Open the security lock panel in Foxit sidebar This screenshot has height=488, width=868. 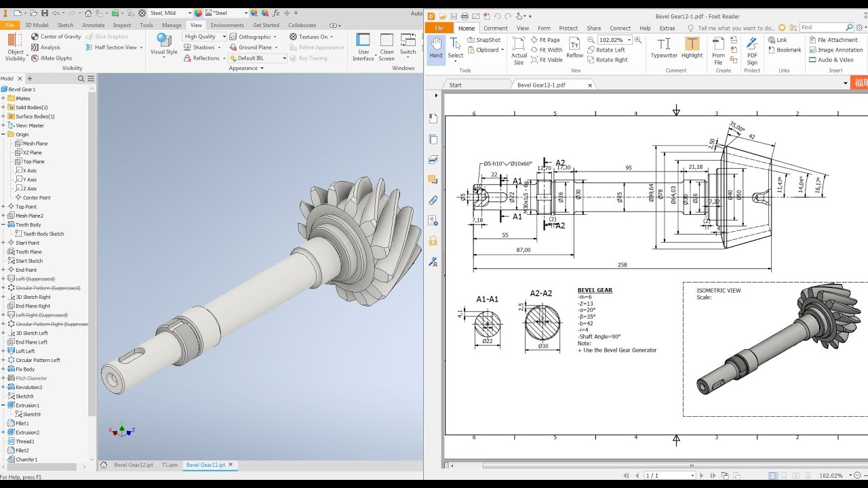433,241
